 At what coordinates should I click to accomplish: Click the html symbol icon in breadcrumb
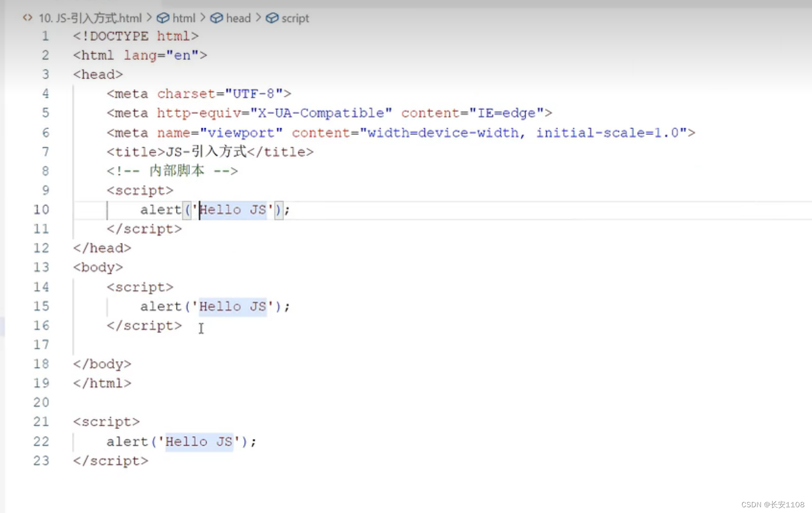[x=163, y=18]
